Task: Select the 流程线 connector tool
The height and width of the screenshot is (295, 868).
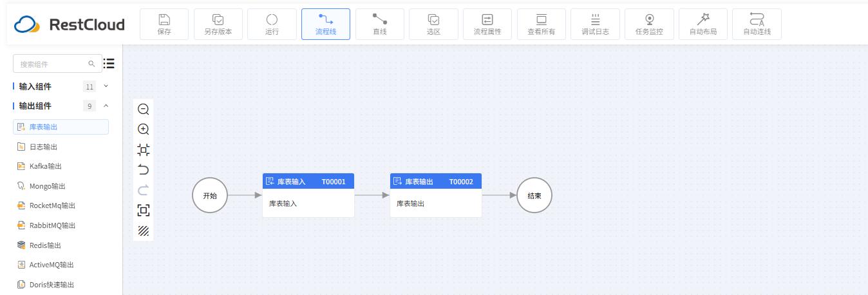Action: [326, 24]
